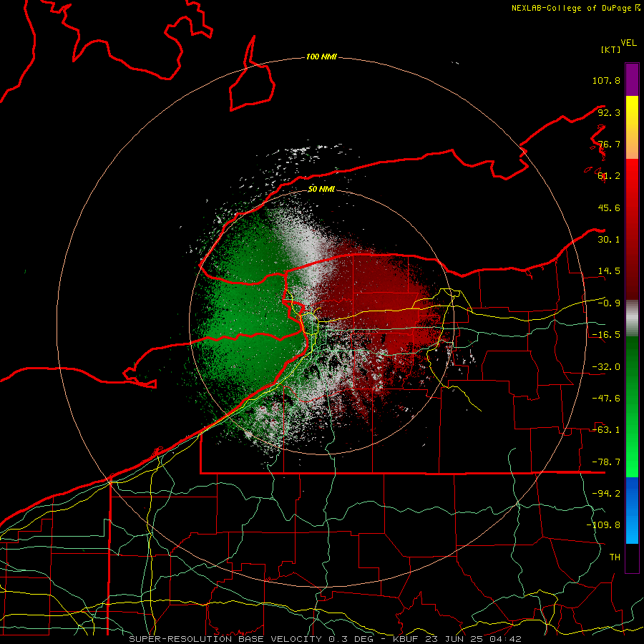Click the TH threshold label
The width and height of the screenshot is (644, 644).
tap(615, 557)
